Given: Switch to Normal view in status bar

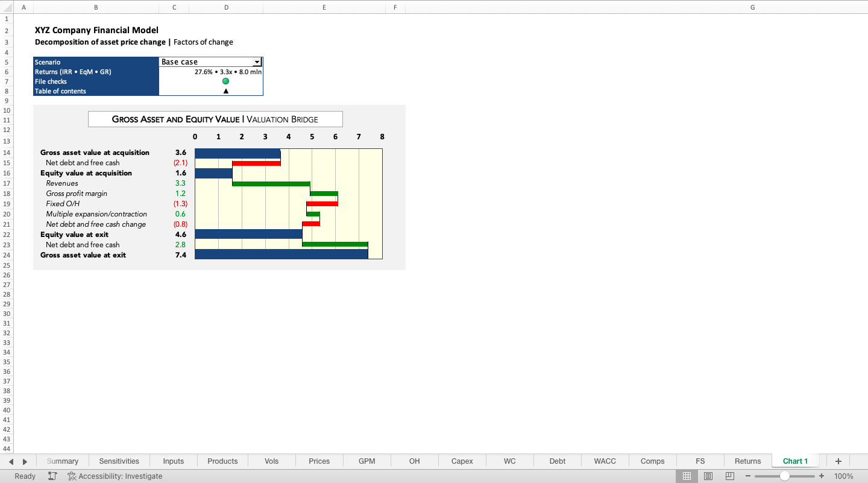Looking at the screenshot, I should (x=687, y=476).
